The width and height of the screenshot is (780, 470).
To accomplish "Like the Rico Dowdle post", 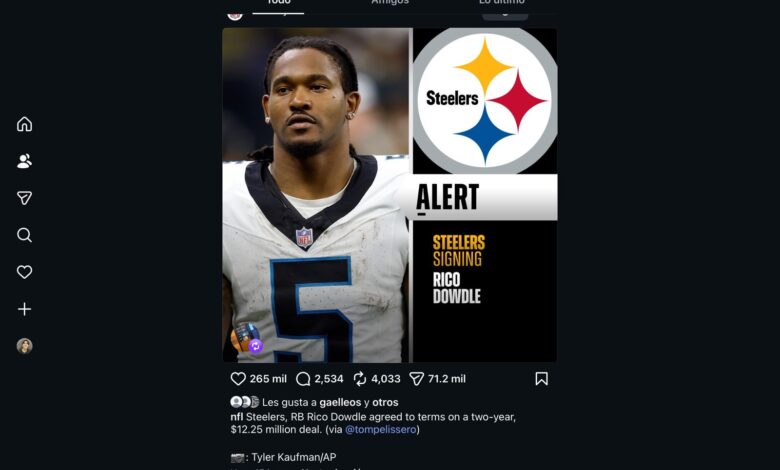I will [x=238, y=379].
